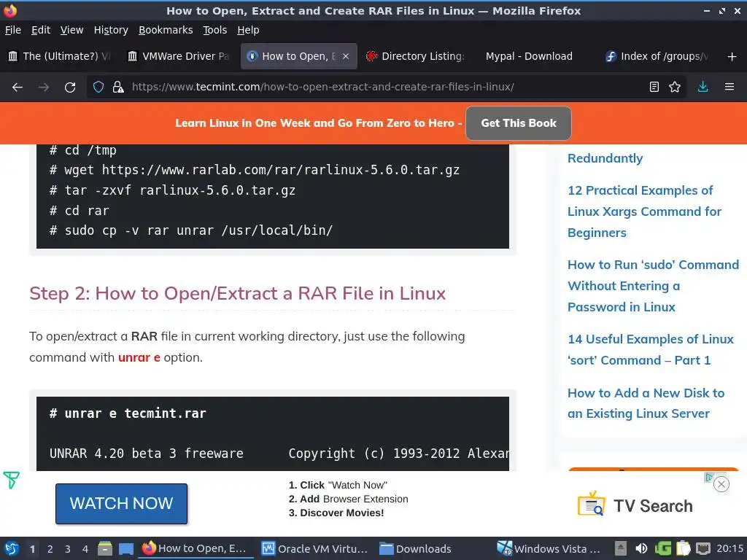Click the '# tar -zxvf rarlinux' line
The image size is (747, 560).
[172, 190]
